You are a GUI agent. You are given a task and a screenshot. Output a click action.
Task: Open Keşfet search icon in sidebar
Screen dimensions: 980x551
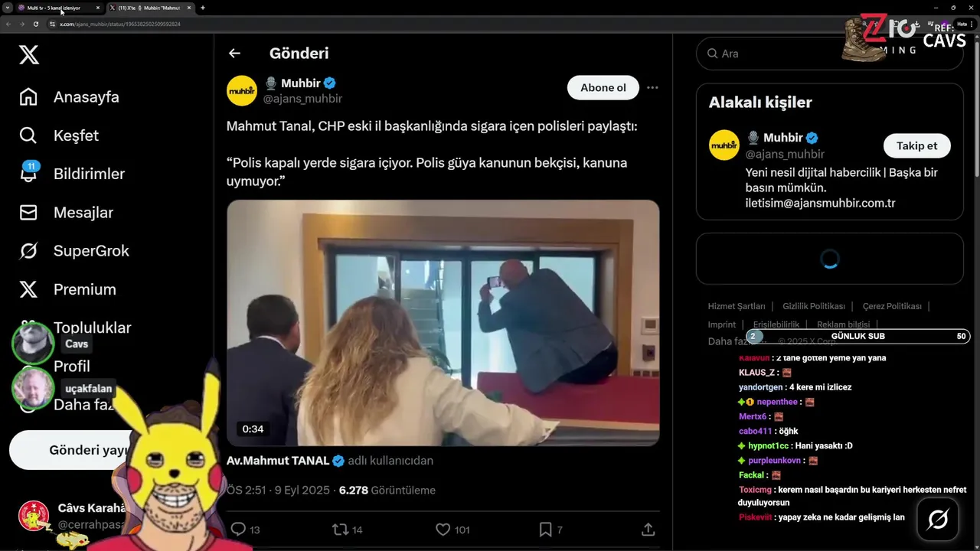28,135
